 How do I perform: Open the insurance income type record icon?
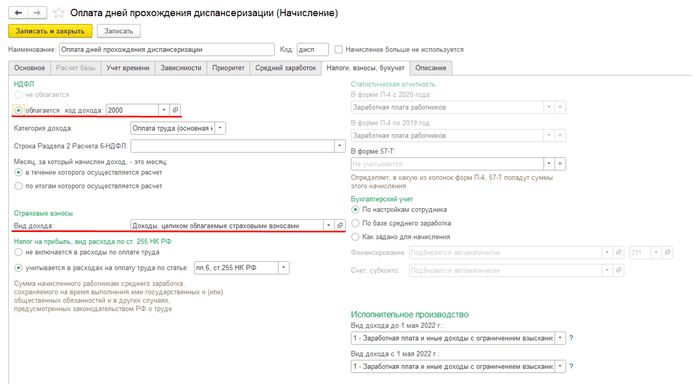click(x=340, y=225)
